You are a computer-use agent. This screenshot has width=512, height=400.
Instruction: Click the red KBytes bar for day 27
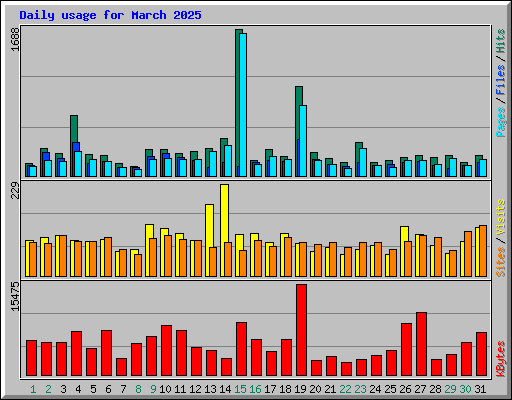coord(421,344)
